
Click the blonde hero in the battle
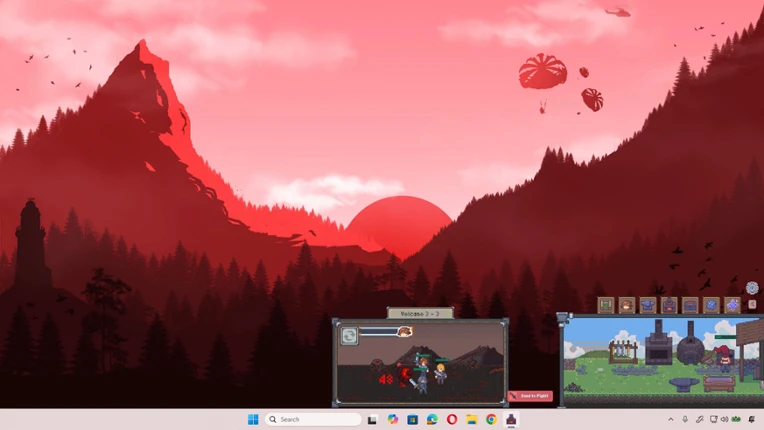[x=440, y=374]
